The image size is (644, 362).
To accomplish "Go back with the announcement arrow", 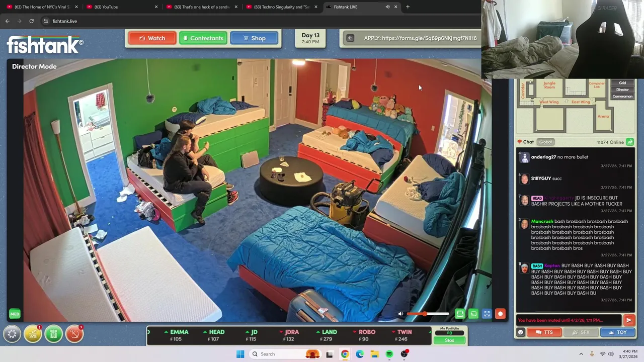I will pyautogui.click(x=350, y=38).
